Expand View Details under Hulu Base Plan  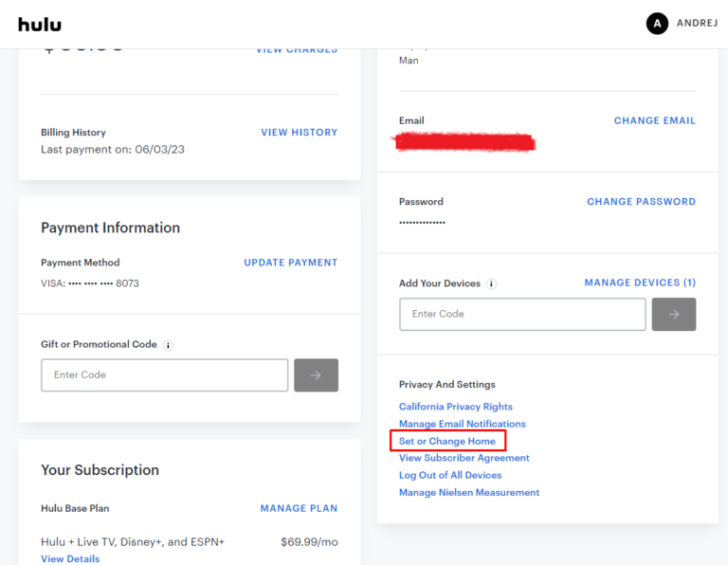[70, 559]
